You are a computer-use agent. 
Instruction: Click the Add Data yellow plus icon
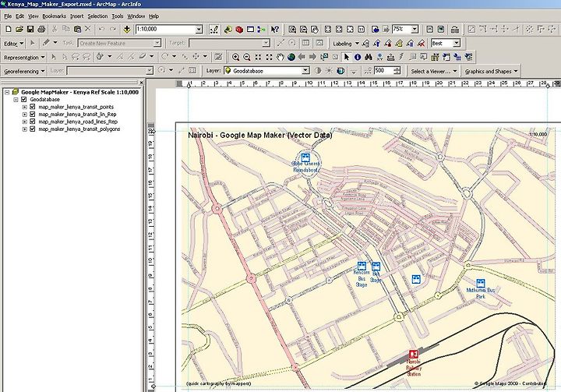(x=127, y=29)
